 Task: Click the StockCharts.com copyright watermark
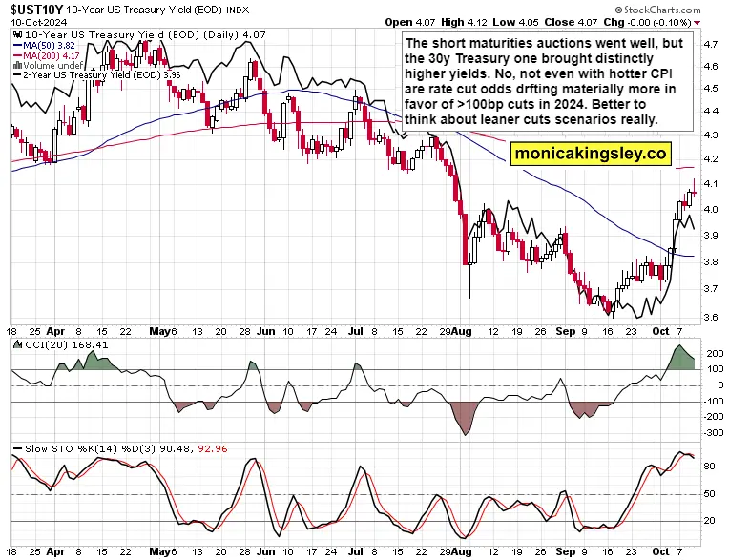click(657, 10)
